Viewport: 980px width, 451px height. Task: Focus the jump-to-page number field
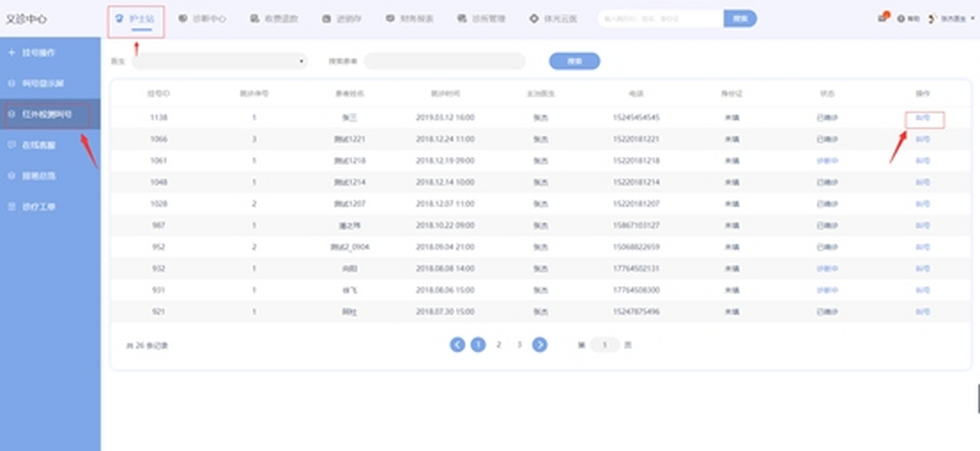point(605,345)
